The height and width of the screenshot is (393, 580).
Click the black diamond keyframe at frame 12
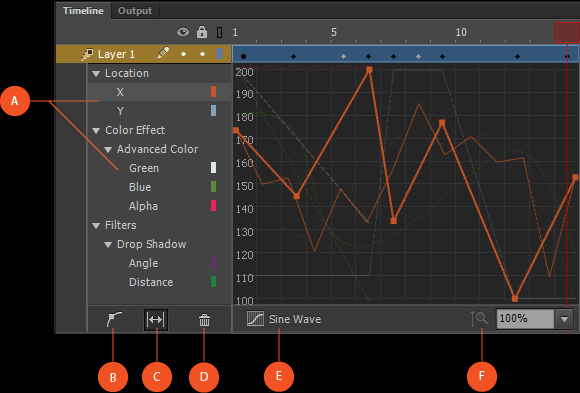coord(517,56)
